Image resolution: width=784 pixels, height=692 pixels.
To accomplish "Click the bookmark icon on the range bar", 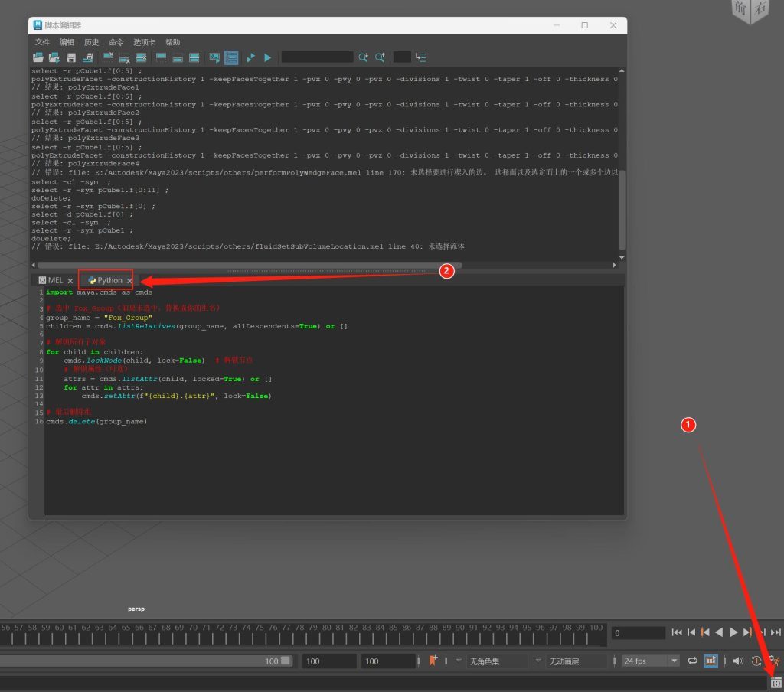I will (433, 661).
